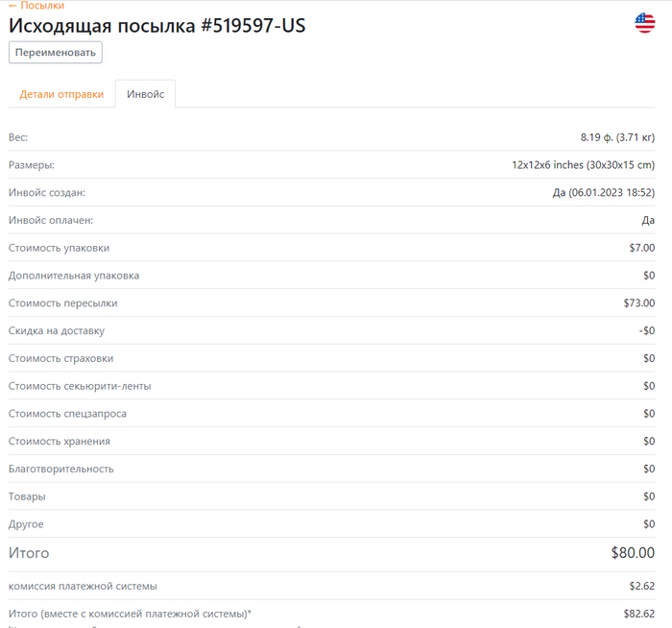Screen dimensions: 672x628
Task: Click the dimensions value 12x12x6 inches
Action: coord(583,165)
